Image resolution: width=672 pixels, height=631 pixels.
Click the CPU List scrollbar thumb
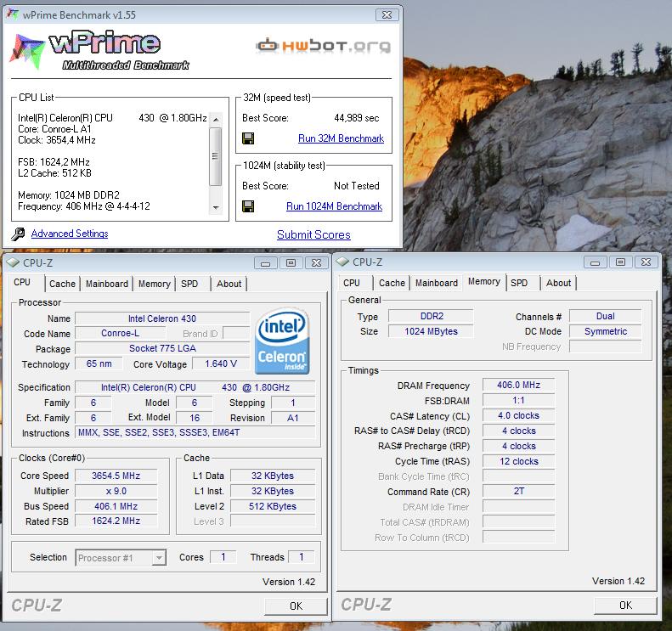(x=216, y=156)
